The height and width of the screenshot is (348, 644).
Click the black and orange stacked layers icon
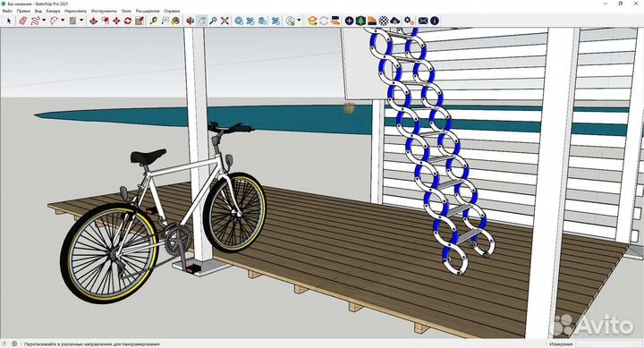pyautogui.click(x=335, y=21)
